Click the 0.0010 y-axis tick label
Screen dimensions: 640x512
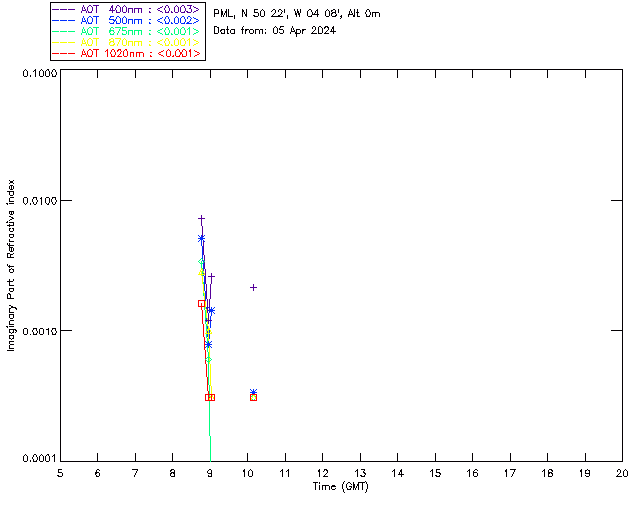pos(39,331)
